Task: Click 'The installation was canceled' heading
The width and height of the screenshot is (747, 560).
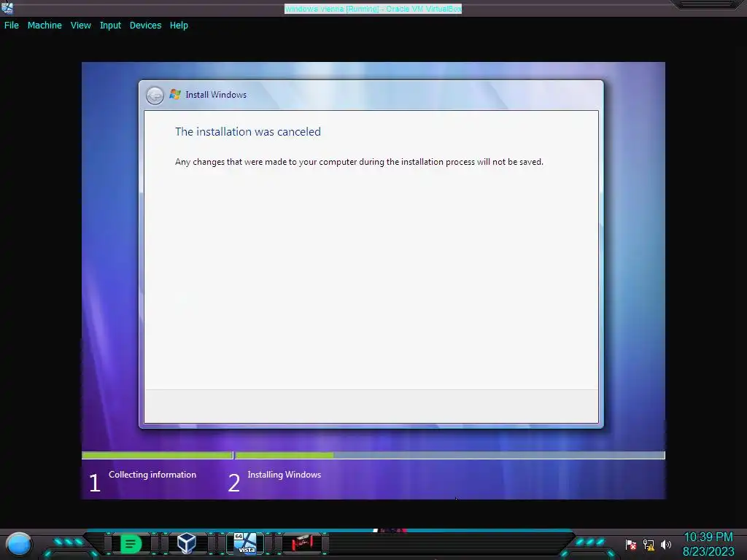Action: coord(248,132)
